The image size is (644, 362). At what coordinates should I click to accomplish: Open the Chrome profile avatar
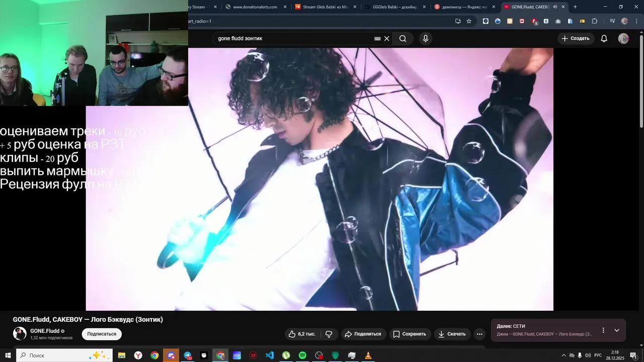click(624, 21)
